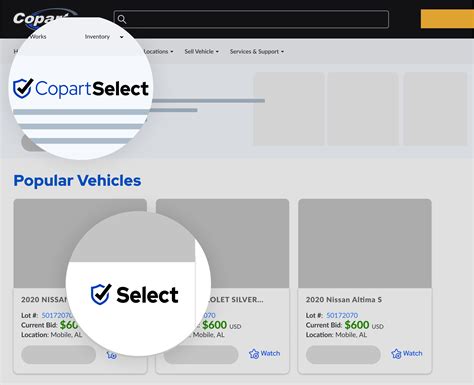Open the Locations dropdown menu
Viewport: 474px width, 385px height.
pos(158,52)
